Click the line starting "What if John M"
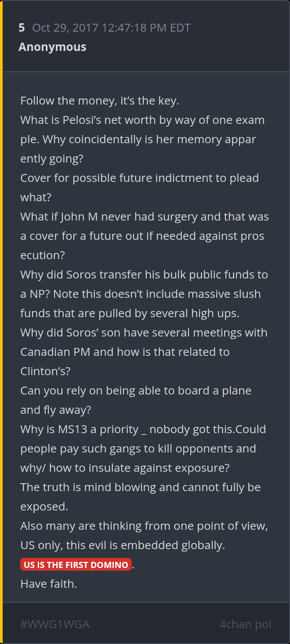The height and width of the screenshot is (644, 290). tap(144, 217)
